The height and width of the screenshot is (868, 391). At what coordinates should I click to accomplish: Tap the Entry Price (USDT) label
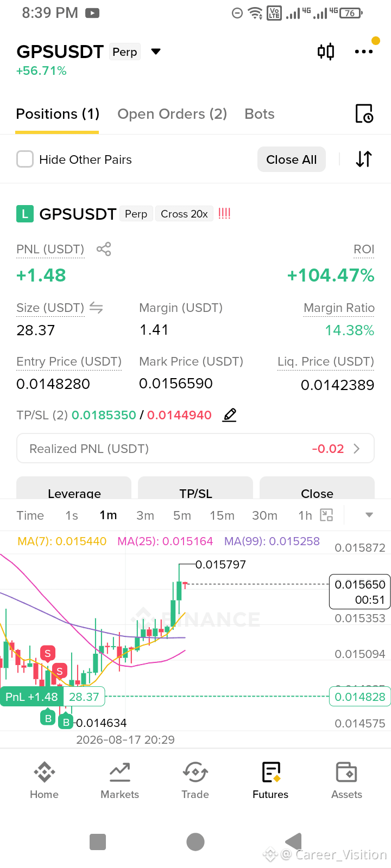69,361
